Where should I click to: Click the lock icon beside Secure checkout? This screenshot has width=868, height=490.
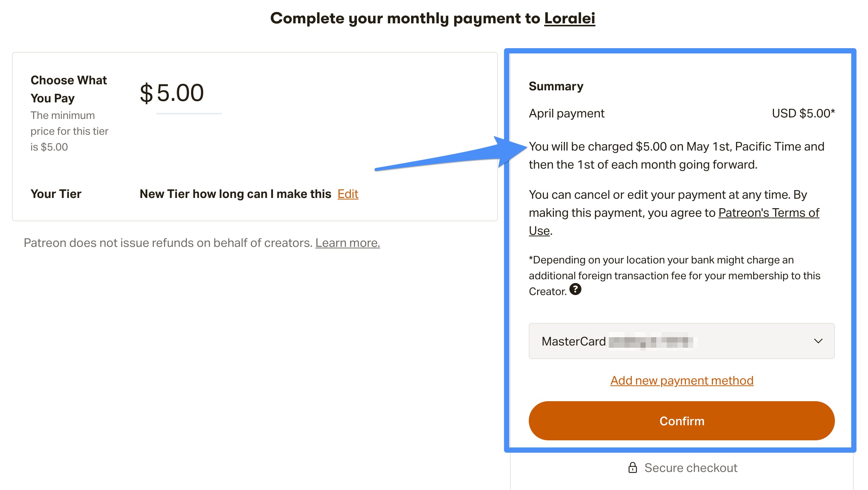pos(633,467)
